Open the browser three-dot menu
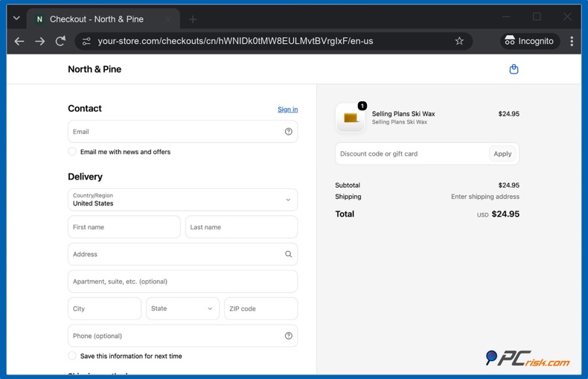The height and width of the screenshot is (379, 588). 572,41
